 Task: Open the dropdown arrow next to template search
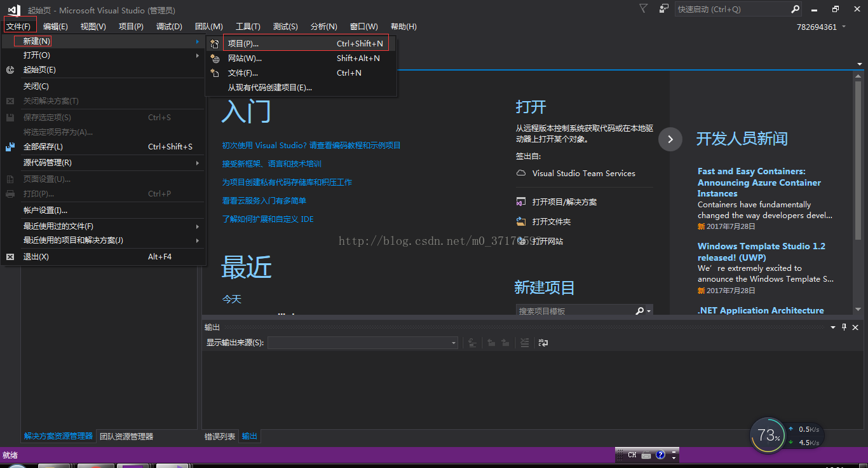[649, 311]
